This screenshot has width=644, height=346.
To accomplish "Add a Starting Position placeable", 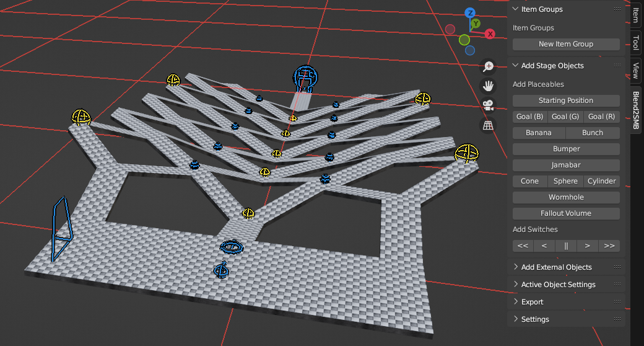I will [566, 100].
